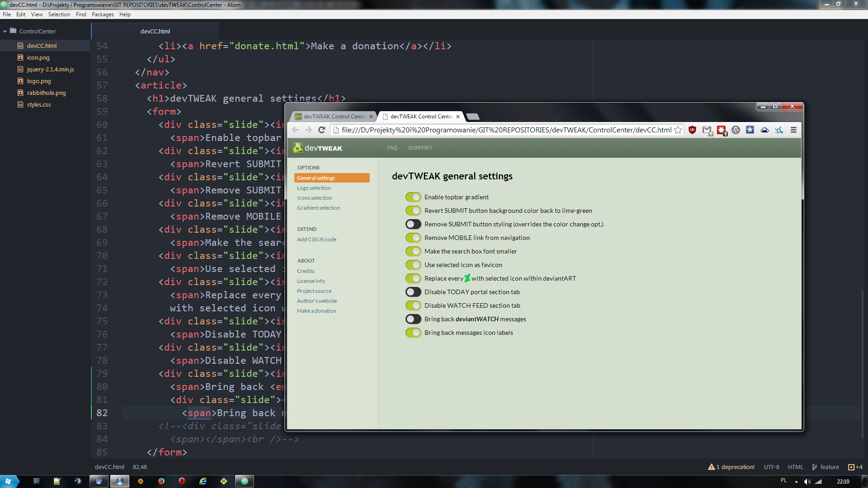Open the git branch feature indicator
Image resolution: width=868 pixels, height=488 pixels.
click(826, 467)
